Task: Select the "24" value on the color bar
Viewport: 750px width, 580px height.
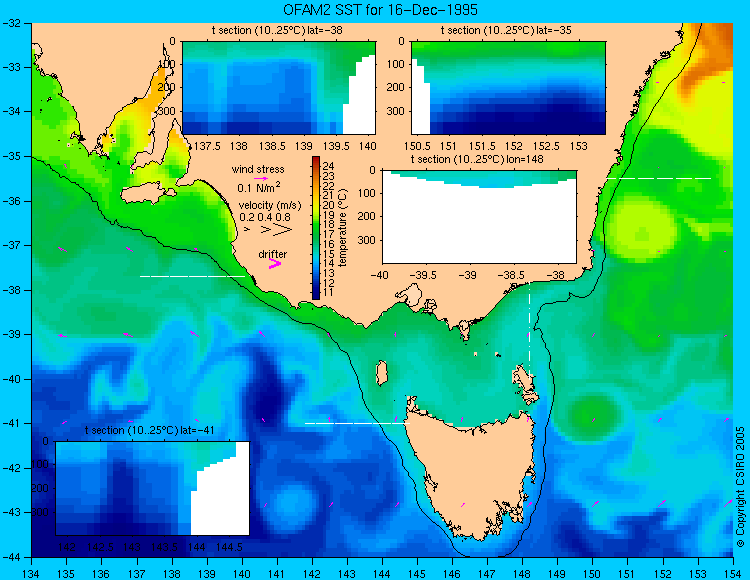Action: coord(329,166)
